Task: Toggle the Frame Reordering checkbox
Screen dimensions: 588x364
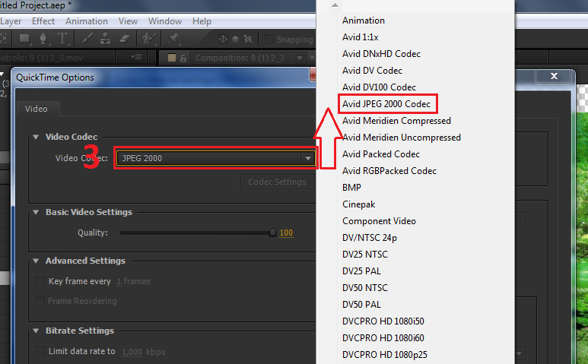Action: tap(40, 301)
